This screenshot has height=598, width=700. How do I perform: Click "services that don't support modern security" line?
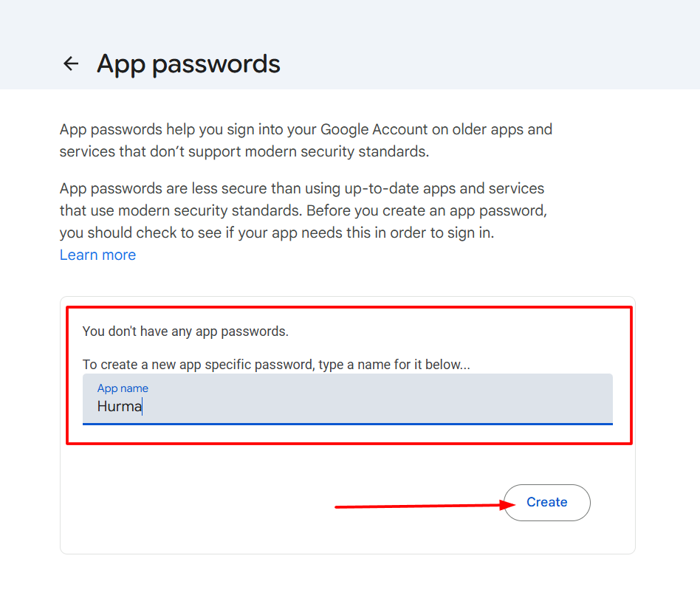[244, 152]
